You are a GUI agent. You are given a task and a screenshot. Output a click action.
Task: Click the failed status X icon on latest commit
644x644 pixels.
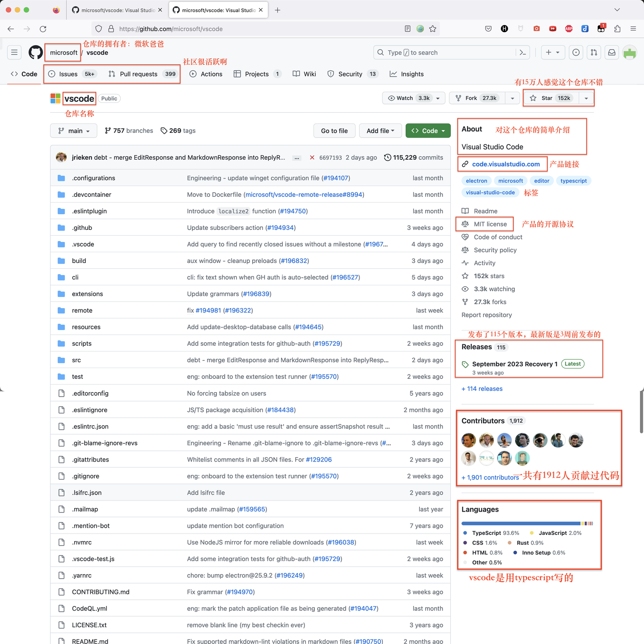(x=312, y=157)
